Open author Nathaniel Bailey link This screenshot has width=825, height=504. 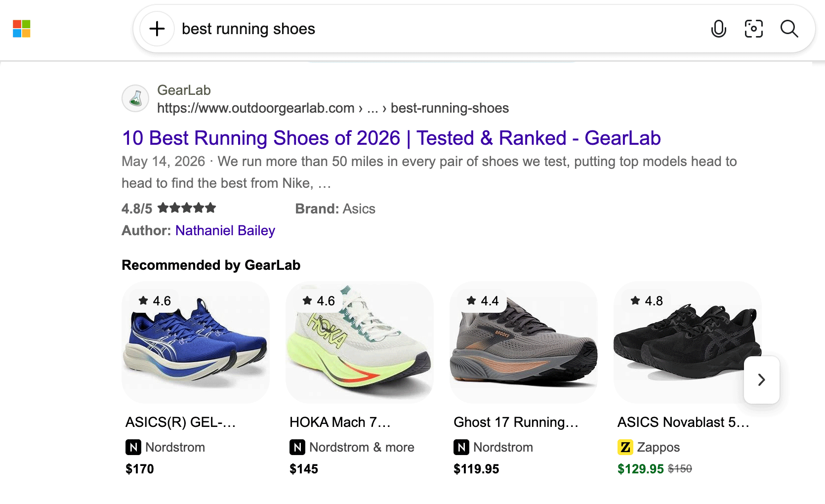[x=225, y=231]
